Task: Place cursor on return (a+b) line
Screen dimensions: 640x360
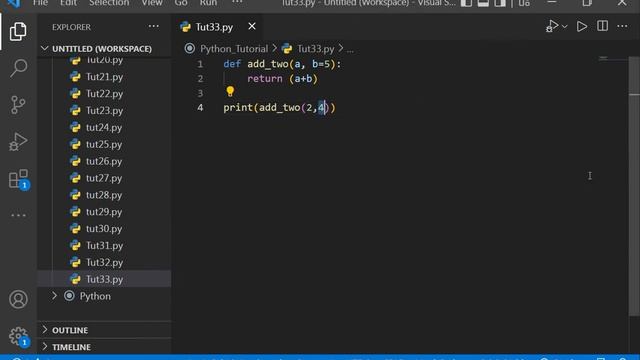Action: coord(282,78)
